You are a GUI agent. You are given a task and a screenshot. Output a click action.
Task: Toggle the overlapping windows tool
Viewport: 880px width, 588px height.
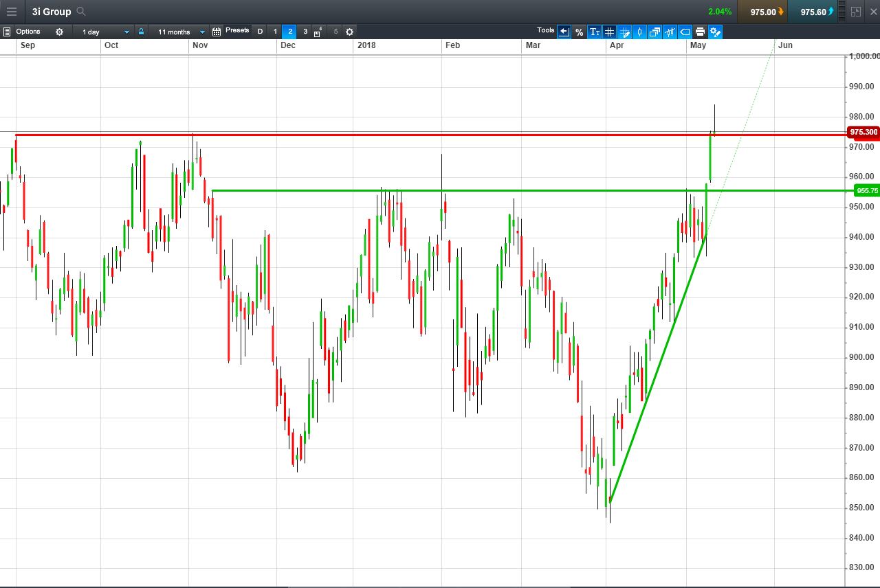tap(654, 32)
